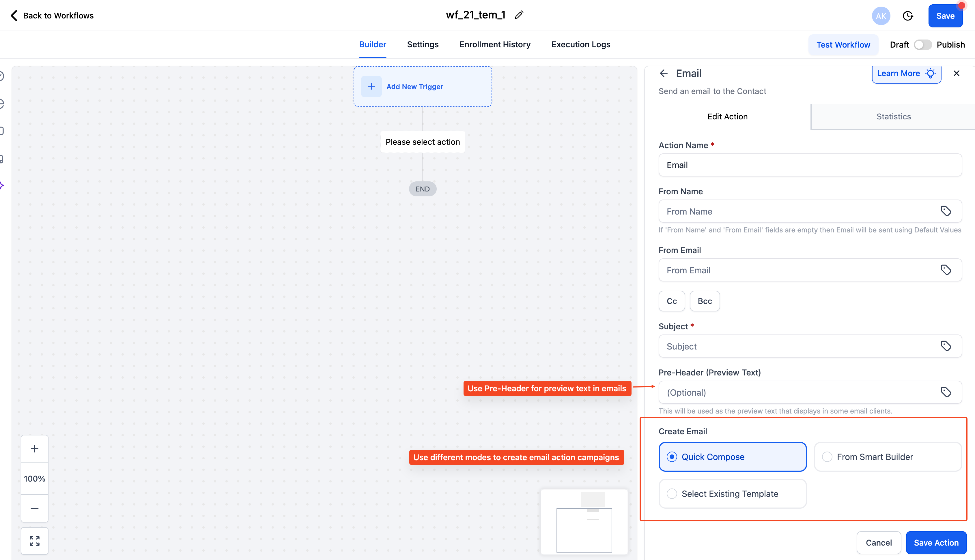Switch to the Statistics tab
This screenshot has height=560, width=975.
[x=893, y=116]
